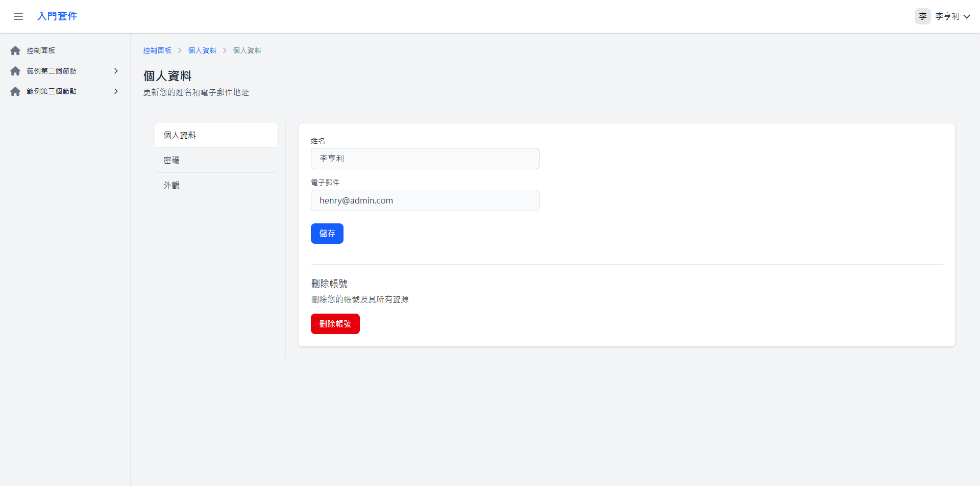Click the 更新您的姓名和電子郵件地址 subtitle
The image size is (980, 486).
[x=196, y=92]
